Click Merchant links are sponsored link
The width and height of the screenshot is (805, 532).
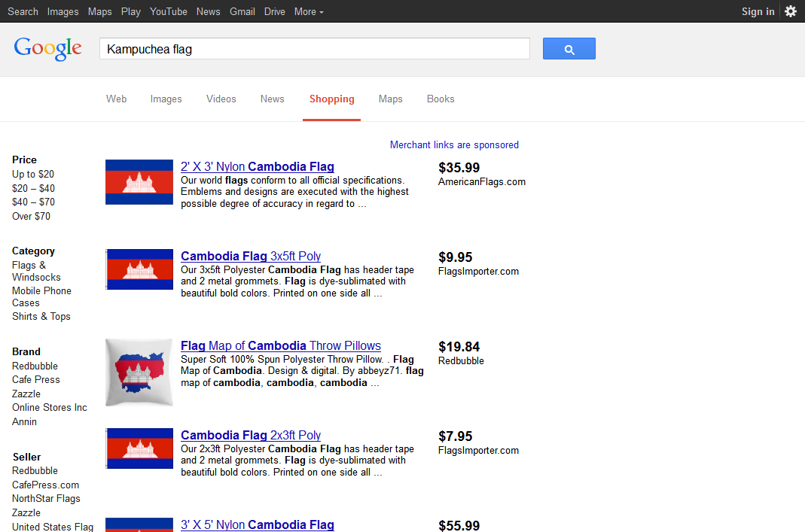point(454,144)
